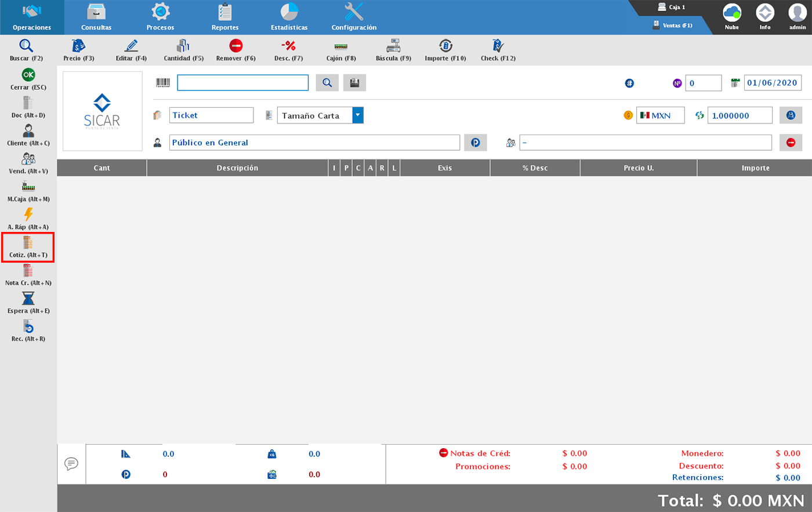The width and height of the screenshot is (812, 512).
Task: Open the MXN currency selector
Action: point(660,115)
